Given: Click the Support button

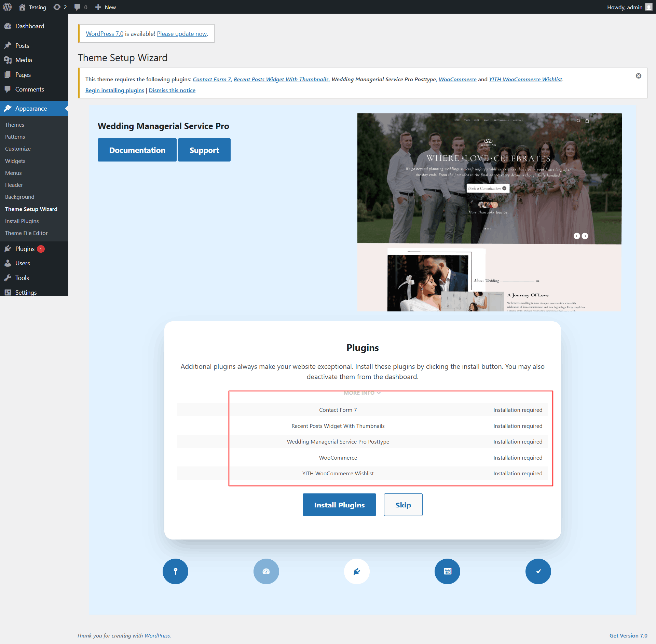Looking at the screenshot, I should coord(204,150).
